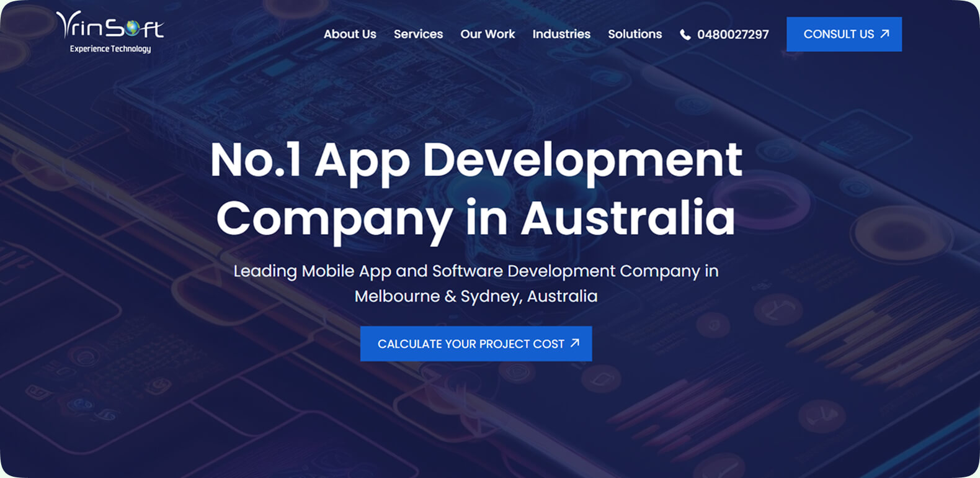Call phone number 0480027297
980x478 pixels.
tap(733, 35)
